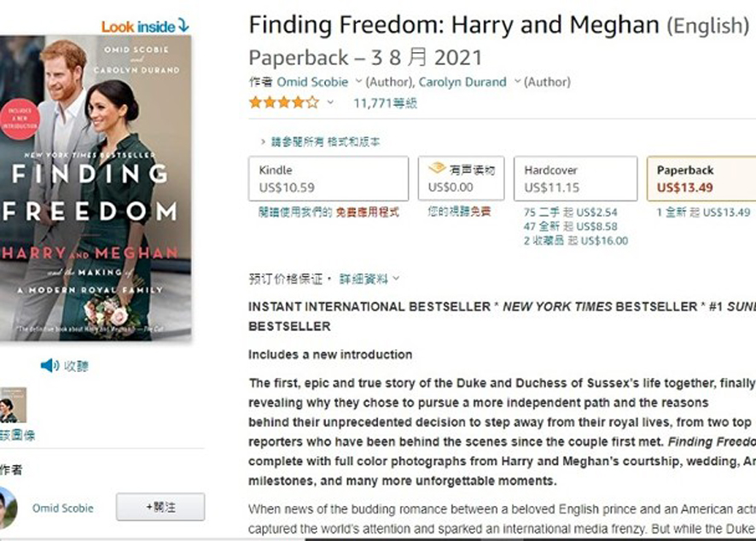Click the Look inside arrow icon

[183, 25]
